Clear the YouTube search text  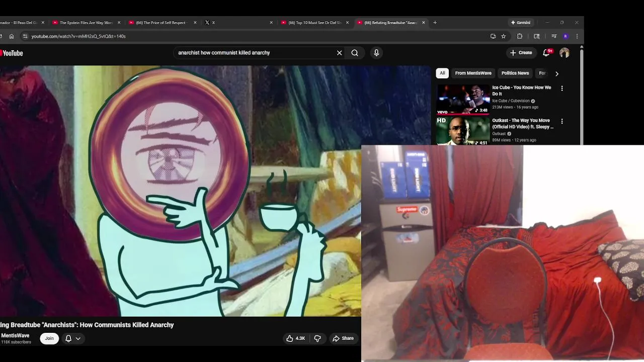pyautogui.click(x=340, y=53)
